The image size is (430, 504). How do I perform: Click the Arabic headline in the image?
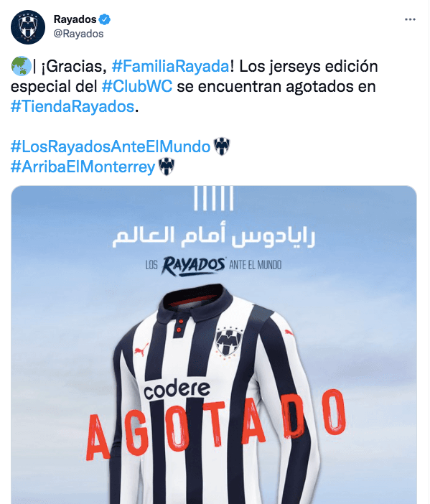(x=213, y=236)
